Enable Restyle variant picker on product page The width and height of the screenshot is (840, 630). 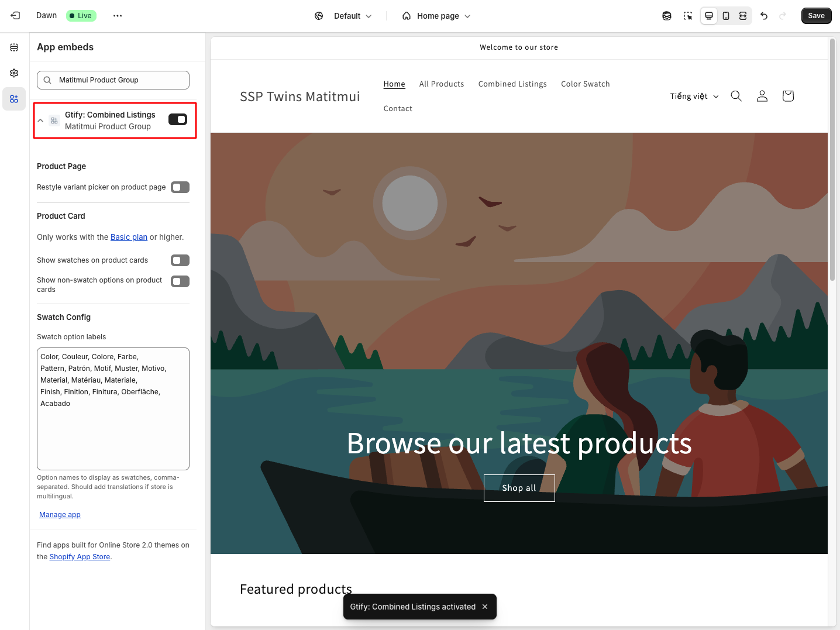point(180,187)
